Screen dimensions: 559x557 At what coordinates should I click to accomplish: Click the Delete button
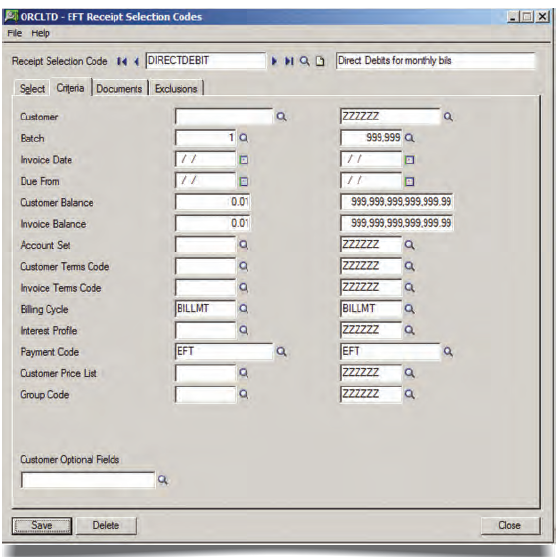coord(106,525)
